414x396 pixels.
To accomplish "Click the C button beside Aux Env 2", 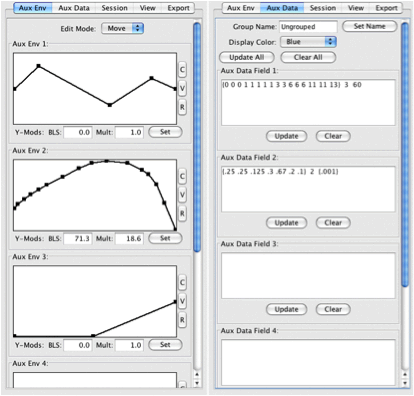I will click(182, 176).
